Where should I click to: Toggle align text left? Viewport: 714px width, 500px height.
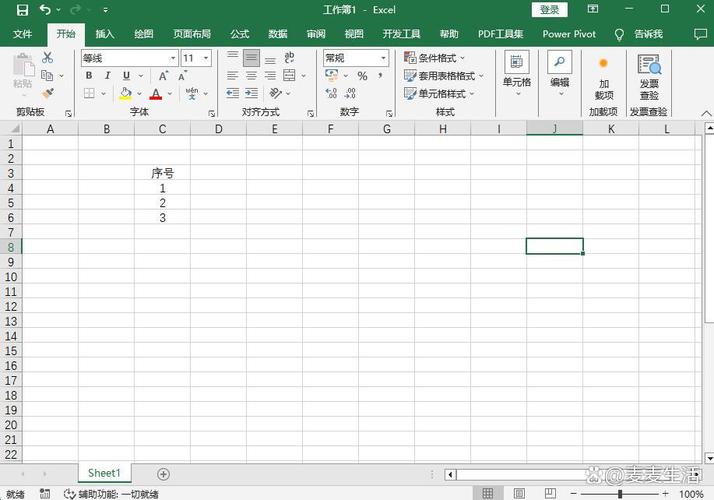coord(233,76)
